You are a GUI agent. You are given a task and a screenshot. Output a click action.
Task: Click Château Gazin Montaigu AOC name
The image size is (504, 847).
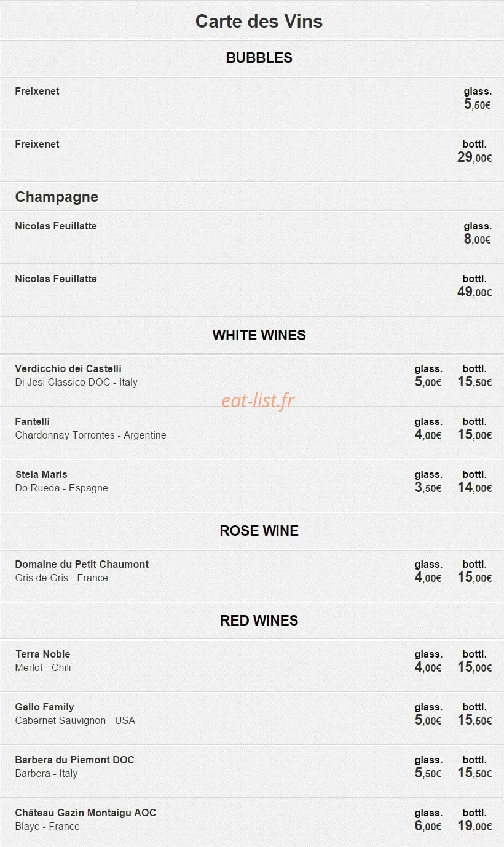click(x=85, y=813)
